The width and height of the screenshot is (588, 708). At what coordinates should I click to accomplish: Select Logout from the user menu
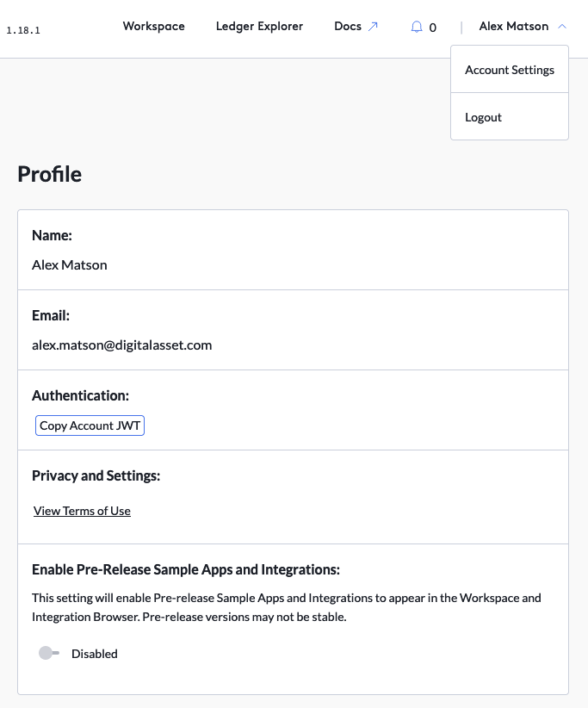click(x=483, y=117)
